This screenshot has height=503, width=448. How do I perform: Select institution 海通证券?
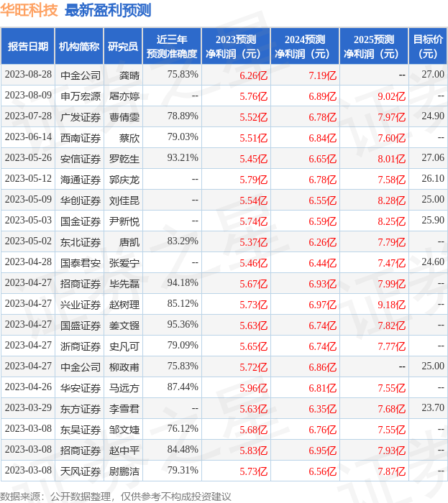(81, 180)
